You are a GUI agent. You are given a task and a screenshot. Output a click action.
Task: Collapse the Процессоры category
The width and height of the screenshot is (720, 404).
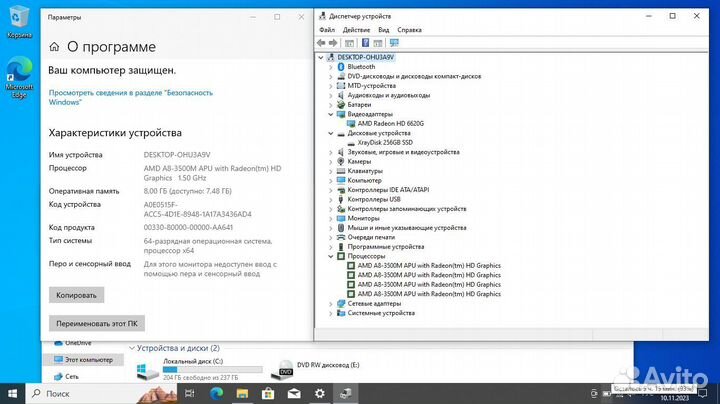tap(331, 256)
